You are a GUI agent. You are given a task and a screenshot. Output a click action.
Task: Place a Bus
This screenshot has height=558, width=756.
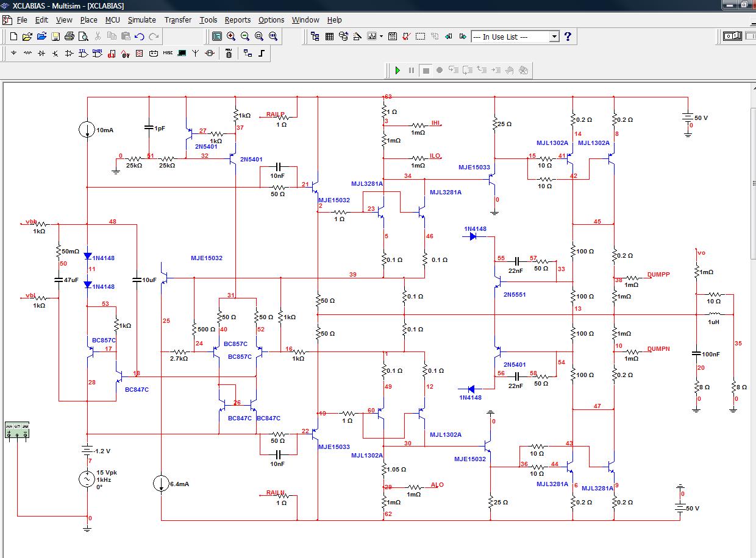click(x=261, y=54)
